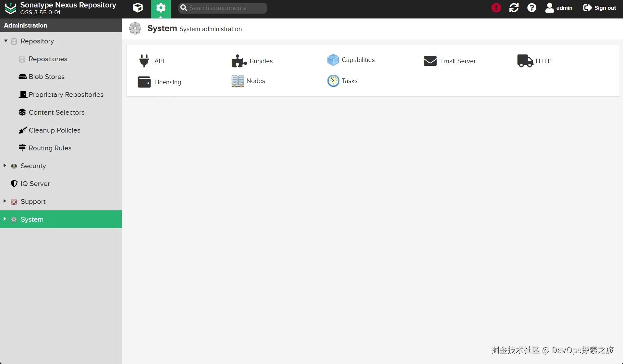
Task: Click the red system status alert icon
Action: 496,8
